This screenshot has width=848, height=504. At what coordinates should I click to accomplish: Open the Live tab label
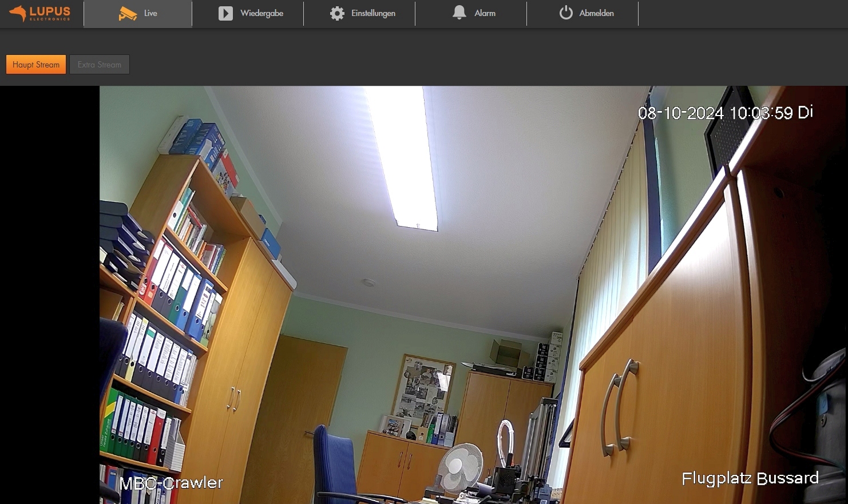[150, 13]
